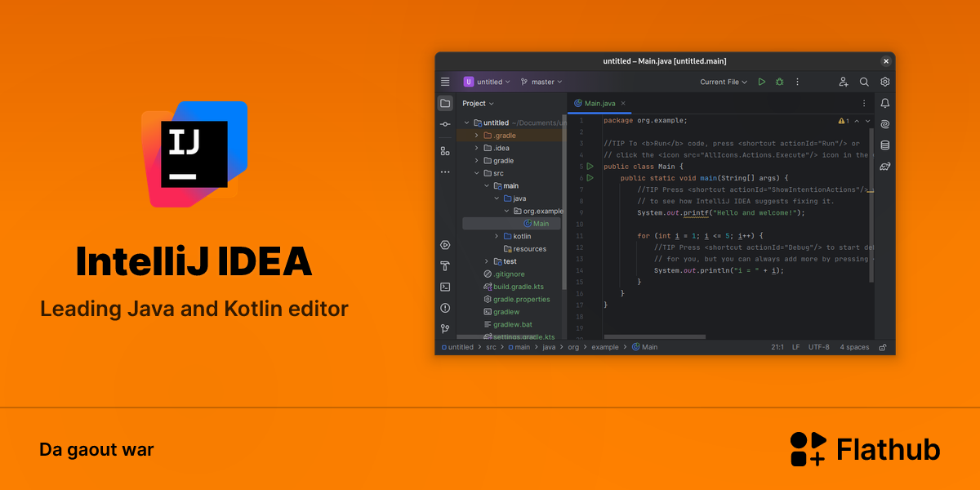Show more tool windows ellipsis in left sidebar

pos(445,172)
